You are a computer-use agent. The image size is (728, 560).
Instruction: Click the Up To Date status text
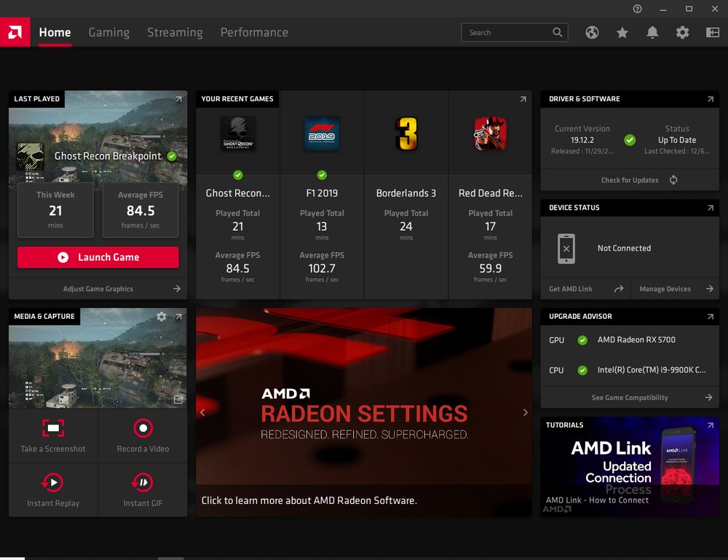(x=677, y=140)
